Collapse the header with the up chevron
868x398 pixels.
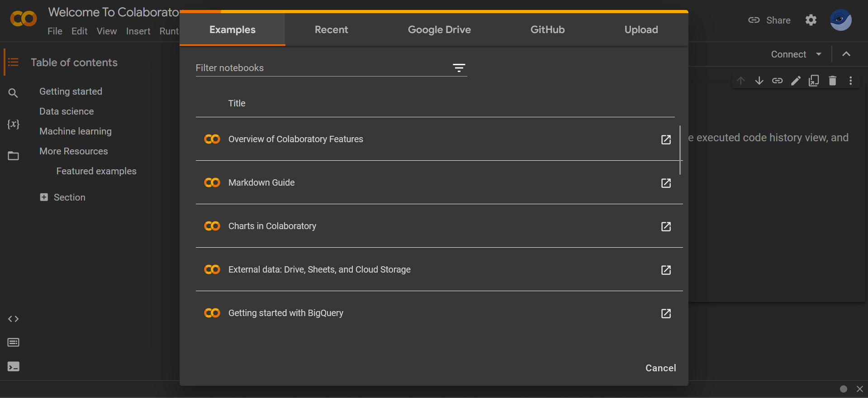tap(846, 54)
